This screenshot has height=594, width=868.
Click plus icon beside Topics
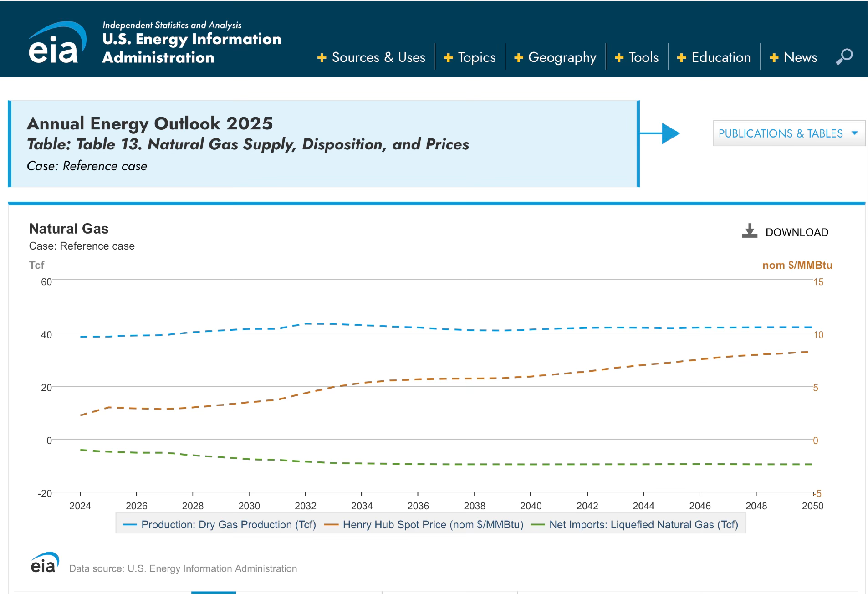(x=448, y=58)
